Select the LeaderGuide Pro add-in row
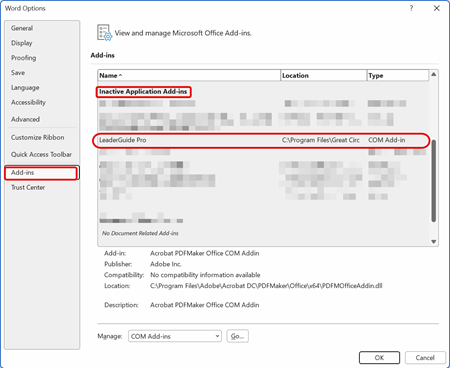Image resolution: width=450 pixels, height=368 pixels. pos(261,140)
